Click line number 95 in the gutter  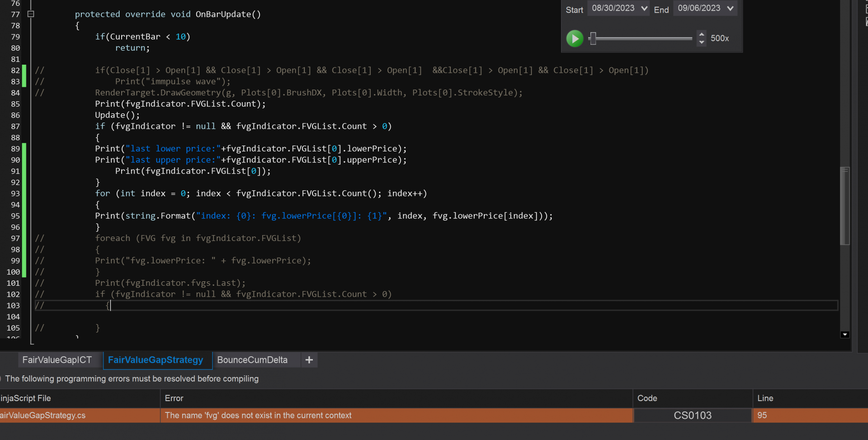tap(15, 216)
